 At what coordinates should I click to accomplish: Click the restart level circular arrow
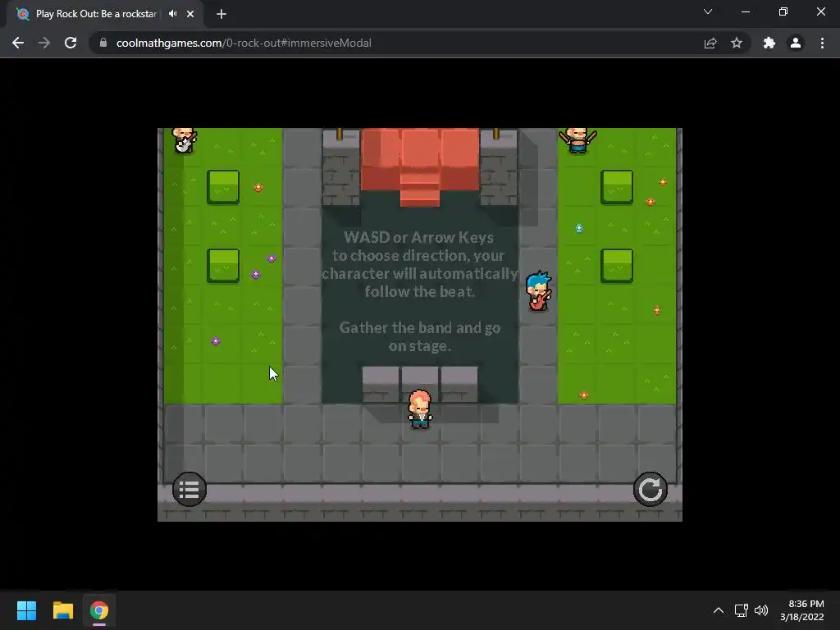coord(650,489)
